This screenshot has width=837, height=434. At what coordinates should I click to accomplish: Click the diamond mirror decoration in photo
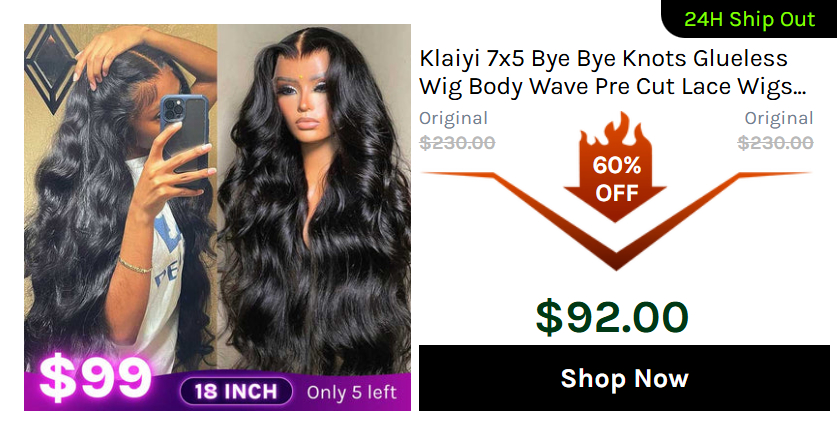(x=51, y=67)
